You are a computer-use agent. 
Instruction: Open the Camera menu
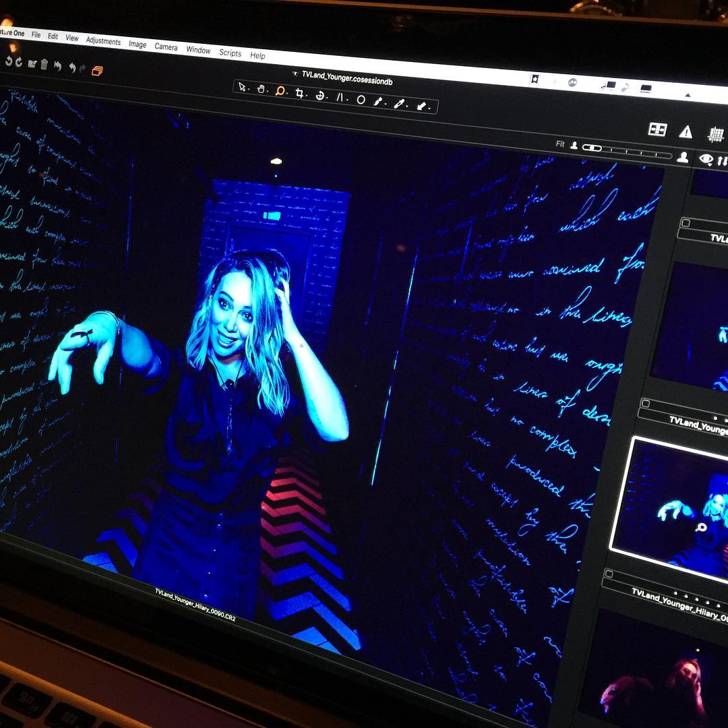point(166,47)
